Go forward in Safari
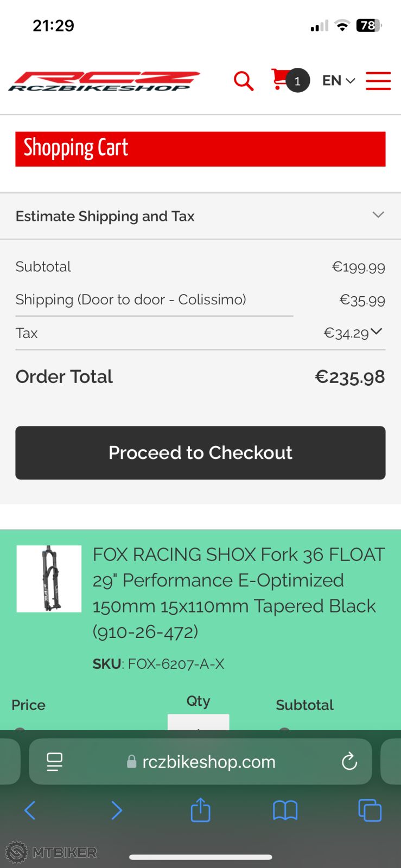The width and height of the screenshot is (401, 868). click(x=116, y=810)
